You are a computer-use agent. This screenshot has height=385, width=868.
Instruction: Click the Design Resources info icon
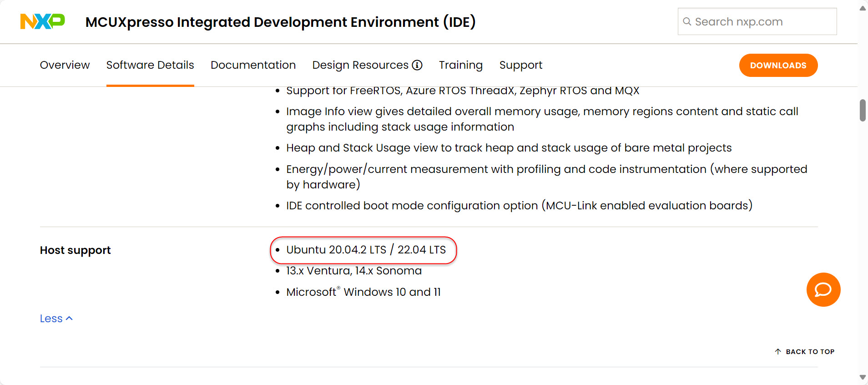[x=417, y=65]
